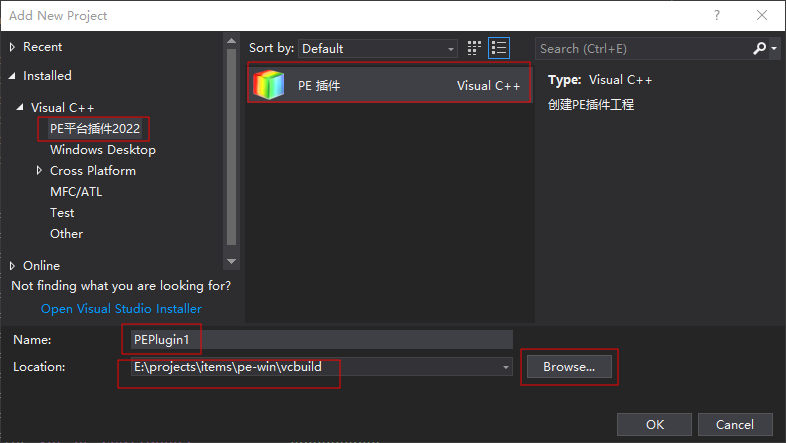Viewport: 786px width, 443px height.
Task: Open the Location path dropdown arrow
Action: pyautogui.click(x=505, y=367)
